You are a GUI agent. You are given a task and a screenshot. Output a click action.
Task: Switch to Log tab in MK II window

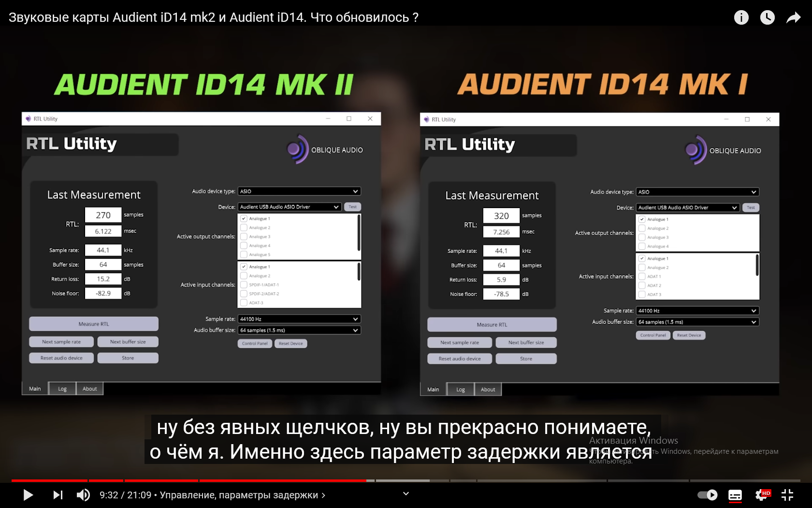coord(62,388)
